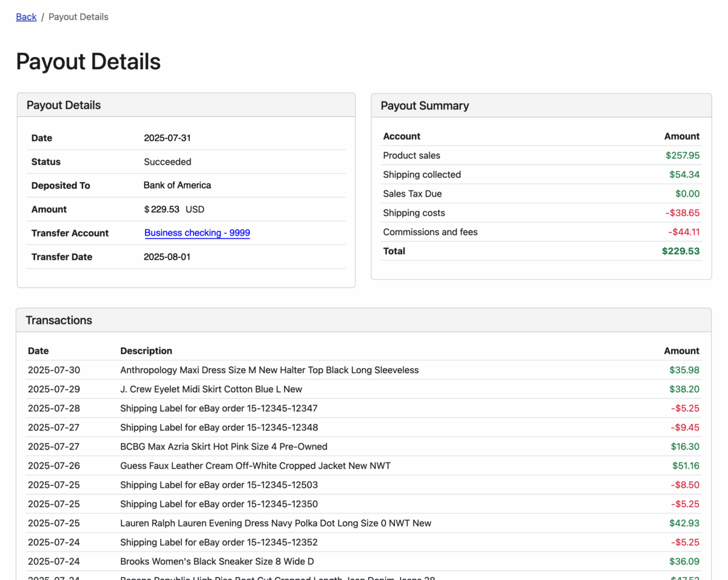Click the Total amount $229.53
The width and height of the screenshot is (728, 580).
(681, 251)
